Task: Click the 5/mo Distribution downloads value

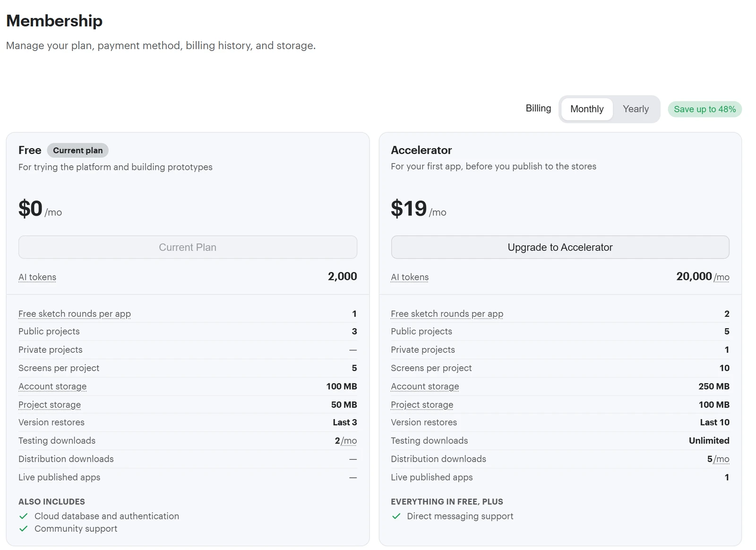Action: [x=718, y=459]
